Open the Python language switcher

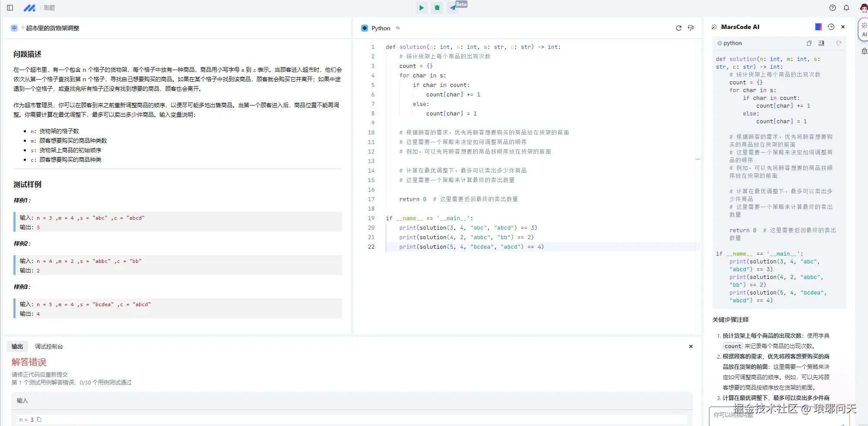click(x=381, y=28)
